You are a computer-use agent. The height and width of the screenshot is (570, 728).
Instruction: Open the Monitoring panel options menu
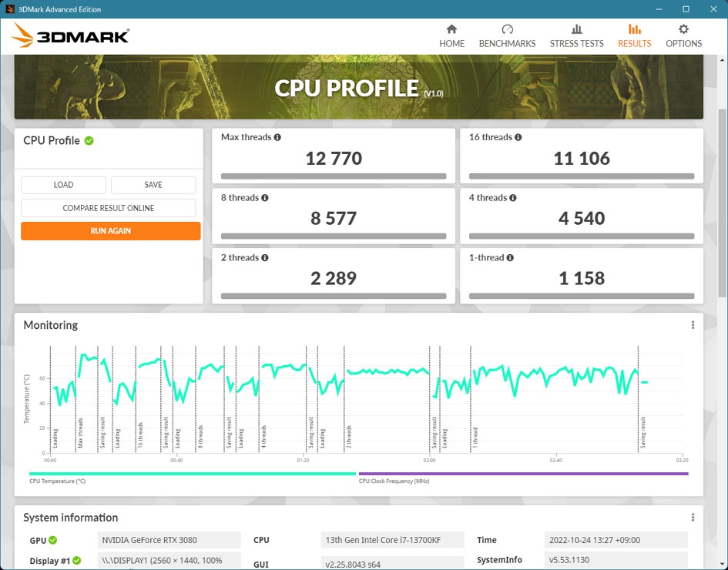tap(693, 325)
